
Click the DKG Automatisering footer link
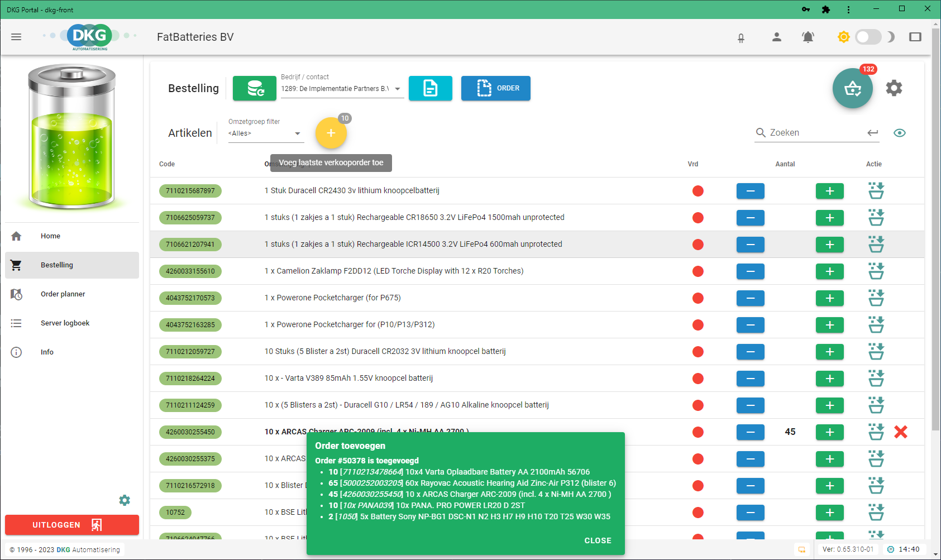[x=88, y=550]
